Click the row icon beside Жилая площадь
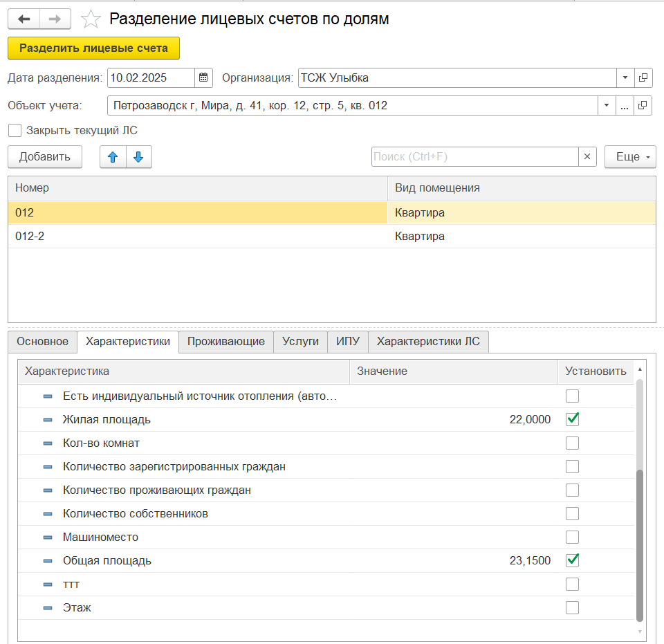The width and height of the screenshot is (664, 644). click(x=48, y=420)
